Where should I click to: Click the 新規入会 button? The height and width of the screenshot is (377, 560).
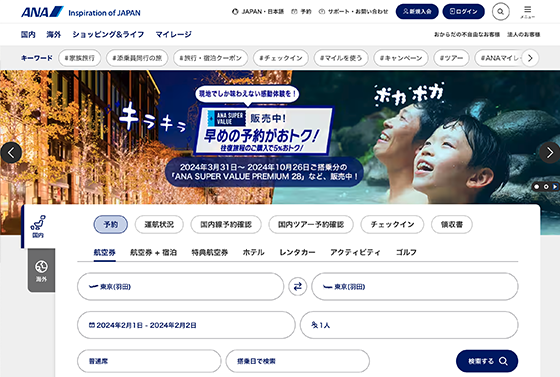[417, 11]
